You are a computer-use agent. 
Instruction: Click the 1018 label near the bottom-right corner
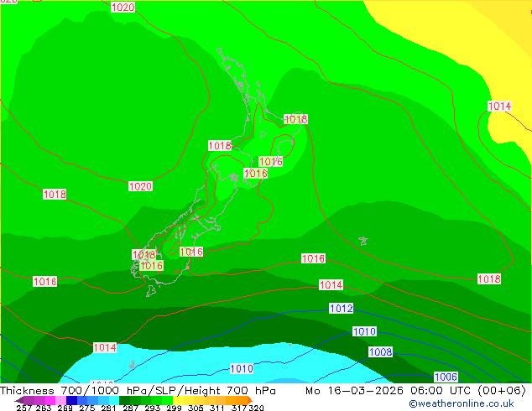point(489,279)
